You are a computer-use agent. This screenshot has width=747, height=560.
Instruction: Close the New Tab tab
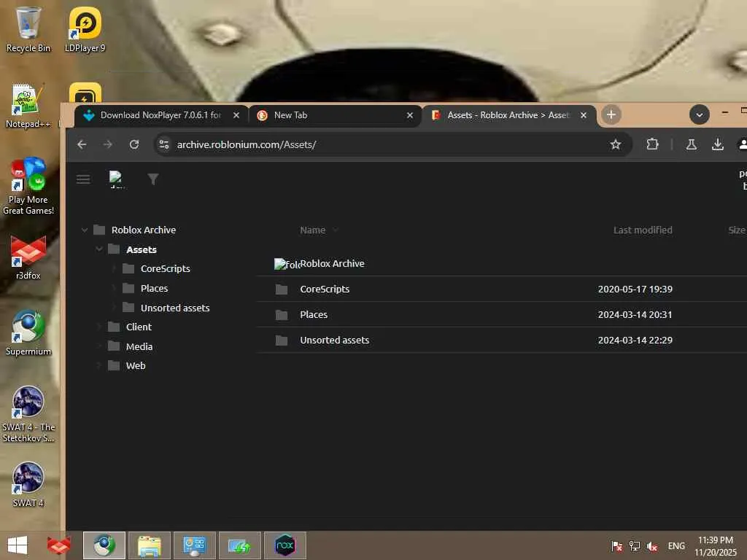pyautogui.click(x=410, y=115)
